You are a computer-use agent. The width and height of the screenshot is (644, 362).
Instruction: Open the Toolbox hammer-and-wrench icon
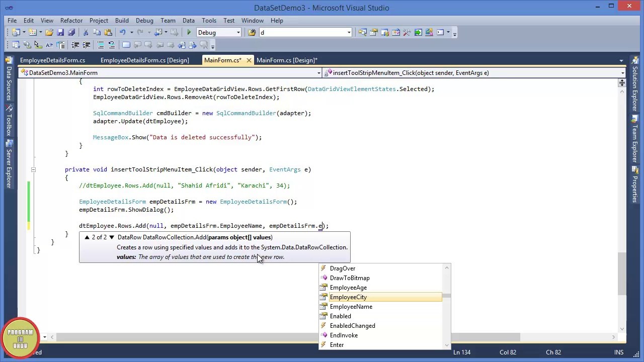407,33
